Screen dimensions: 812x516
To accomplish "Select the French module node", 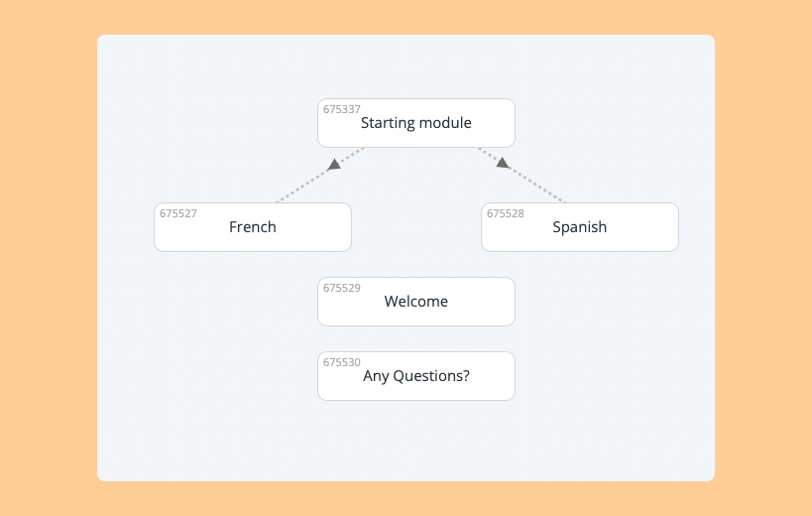I will (x=253, y=227).
